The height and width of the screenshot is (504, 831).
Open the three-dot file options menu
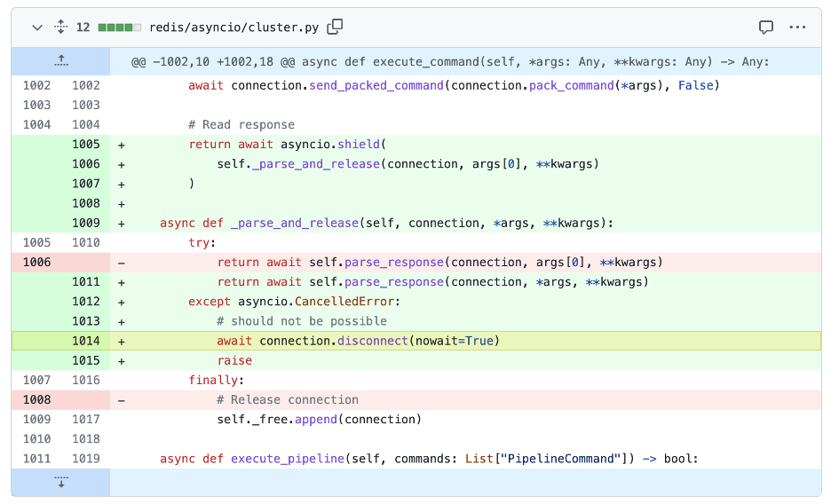pyautogui.click(x=797, y=28)
